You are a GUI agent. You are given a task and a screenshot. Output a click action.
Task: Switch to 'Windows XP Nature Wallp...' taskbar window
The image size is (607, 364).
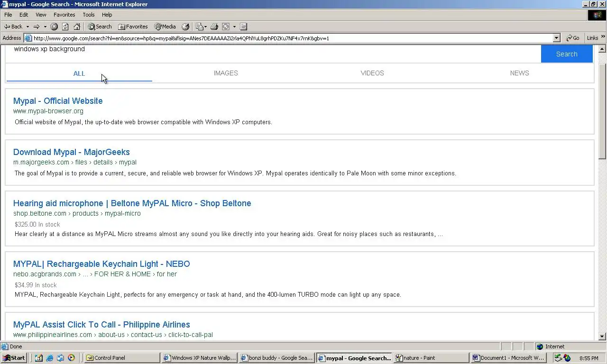click(x=200, y=358)
